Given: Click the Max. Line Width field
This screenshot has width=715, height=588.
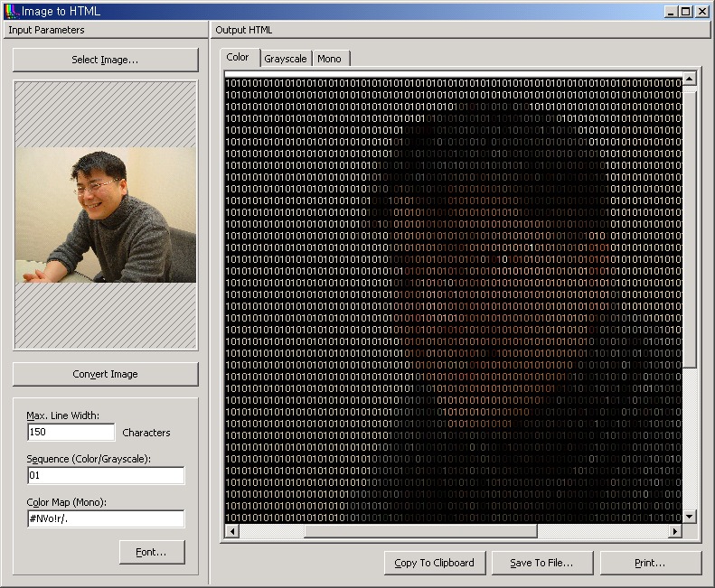Looking at the screenshot, I should [x=71, y=433].
